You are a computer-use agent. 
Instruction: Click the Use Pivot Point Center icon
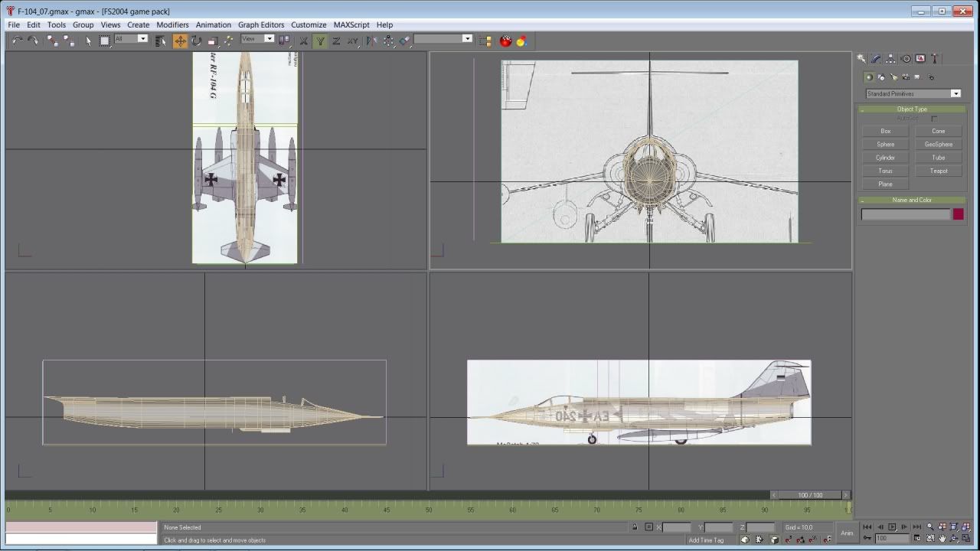[284, 41]
